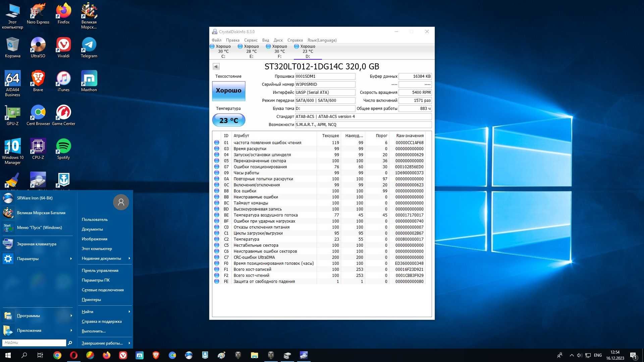Screen dimensions: 644x362
Task: Open UltraISO desktop icon
Action: coord(38,47)
